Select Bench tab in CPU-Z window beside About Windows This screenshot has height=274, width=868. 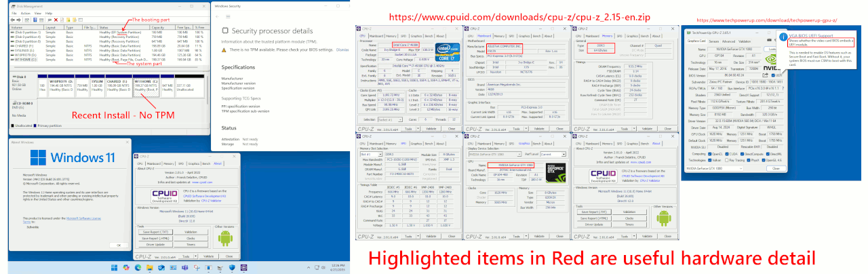click(x=206, y=163)
